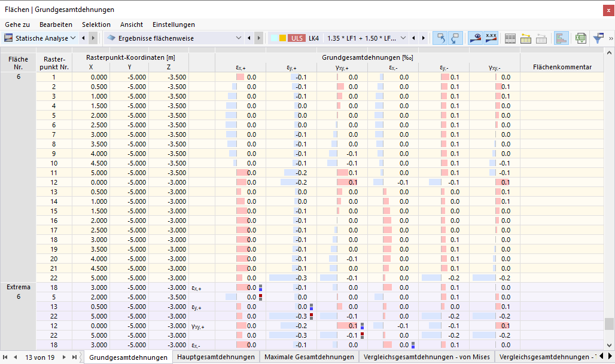The image size is (615, 364).
Task: Click the yellow color swatch
Action: 282,38
